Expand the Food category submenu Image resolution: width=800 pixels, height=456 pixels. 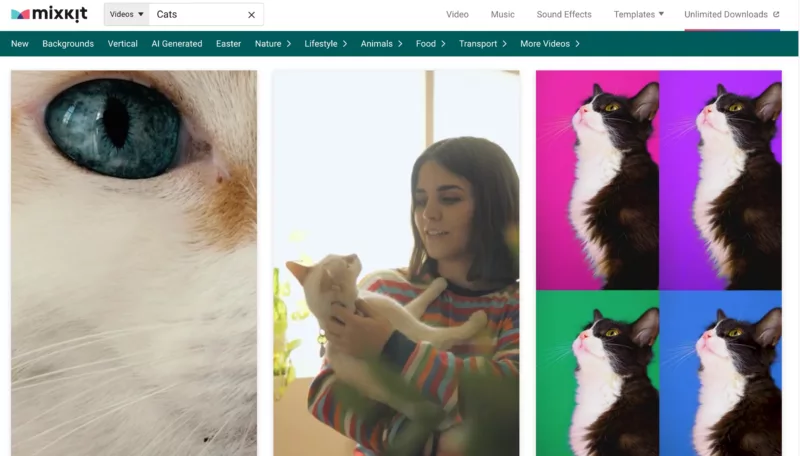tap(431, 44)
